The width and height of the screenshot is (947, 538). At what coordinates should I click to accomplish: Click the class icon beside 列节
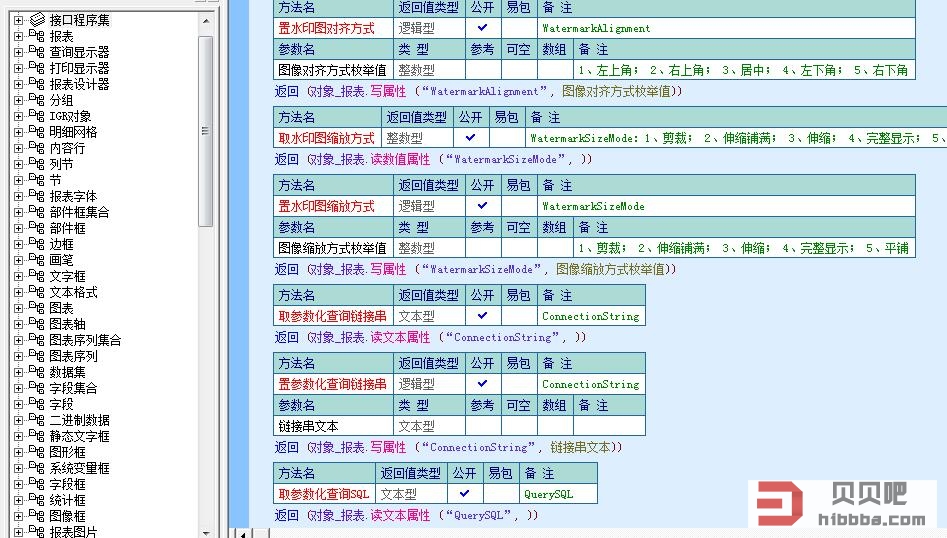coord(37,164)
